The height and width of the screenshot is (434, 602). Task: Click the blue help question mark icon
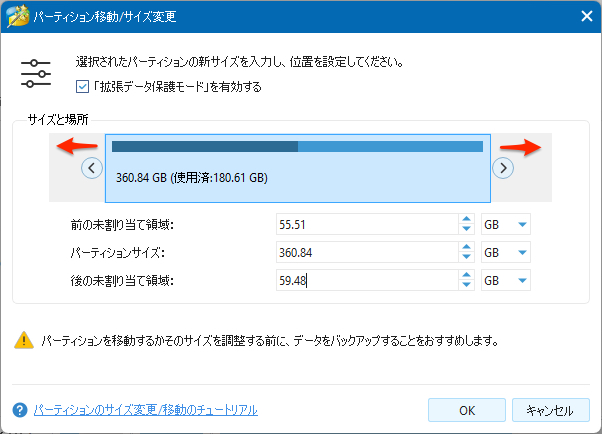tap(19, 410)
